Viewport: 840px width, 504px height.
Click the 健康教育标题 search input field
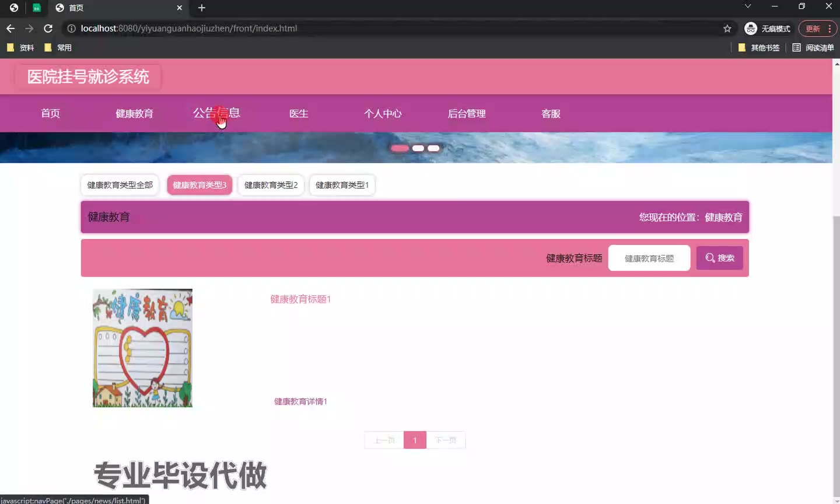649,258
